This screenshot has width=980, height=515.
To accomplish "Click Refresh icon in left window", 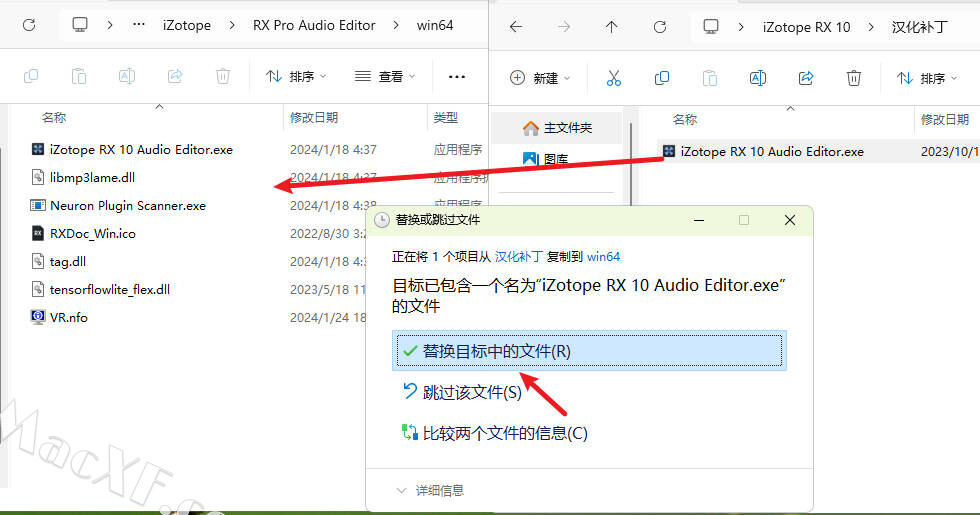I will [x=29, y=25].
